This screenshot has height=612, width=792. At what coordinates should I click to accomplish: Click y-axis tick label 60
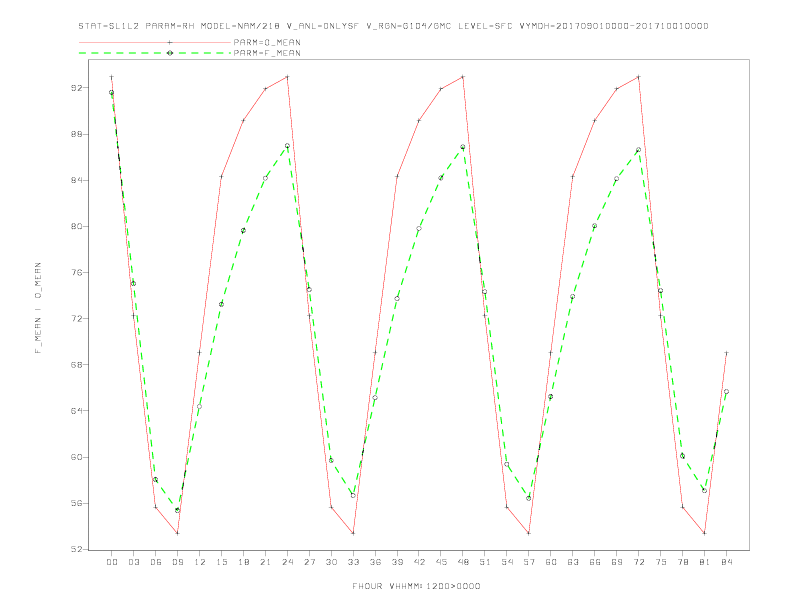point(76,457)
